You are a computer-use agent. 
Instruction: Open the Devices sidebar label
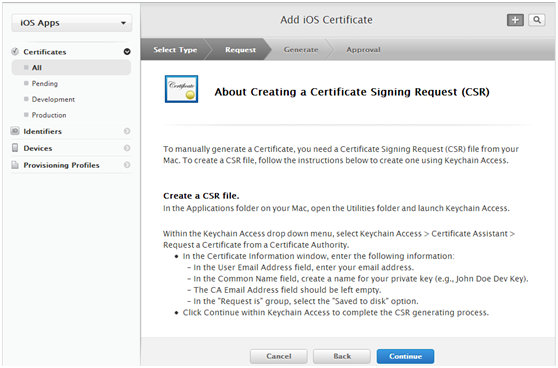coord(38,148)
